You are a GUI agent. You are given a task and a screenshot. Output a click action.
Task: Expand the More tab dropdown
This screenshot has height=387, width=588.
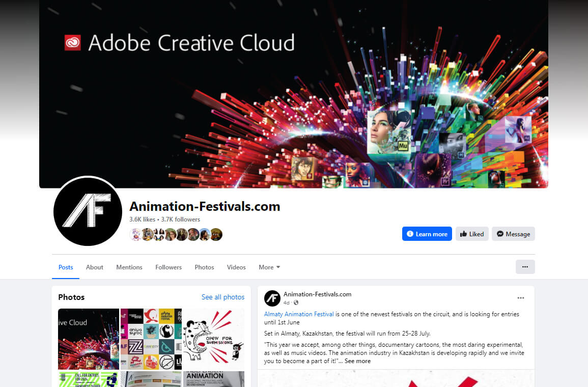pos(269,267)
